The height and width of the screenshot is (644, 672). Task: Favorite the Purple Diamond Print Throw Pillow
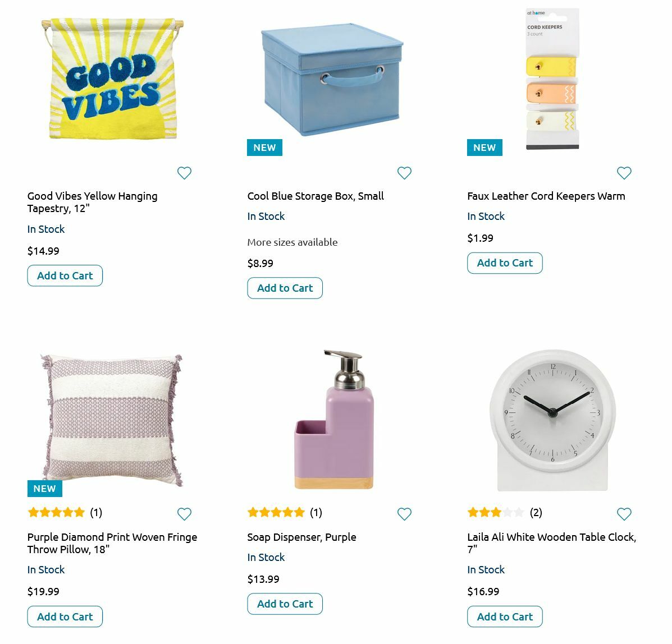(184, 514)
